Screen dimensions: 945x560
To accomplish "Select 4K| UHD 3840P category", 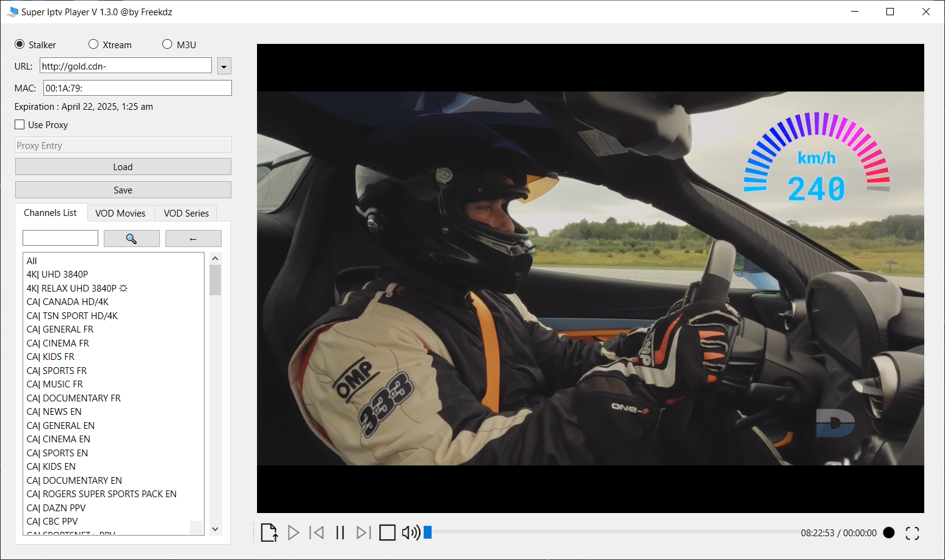I will pos(113,274).
